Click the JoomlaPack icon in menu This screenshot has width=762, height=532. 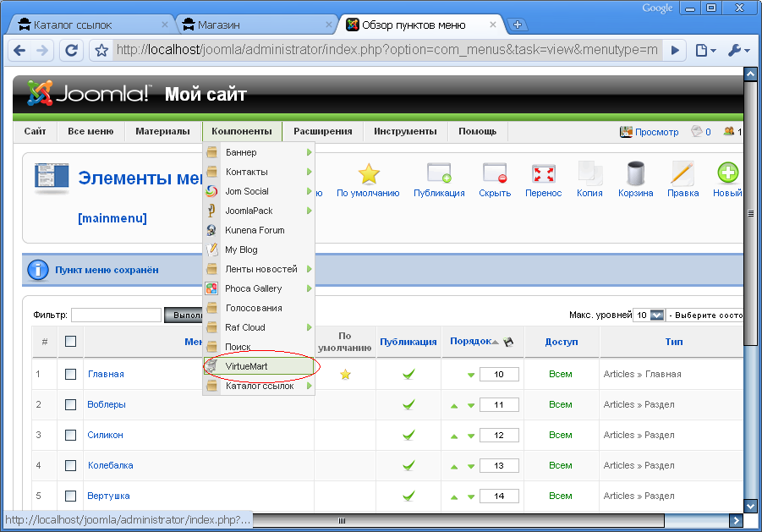[x=211, y=211]
